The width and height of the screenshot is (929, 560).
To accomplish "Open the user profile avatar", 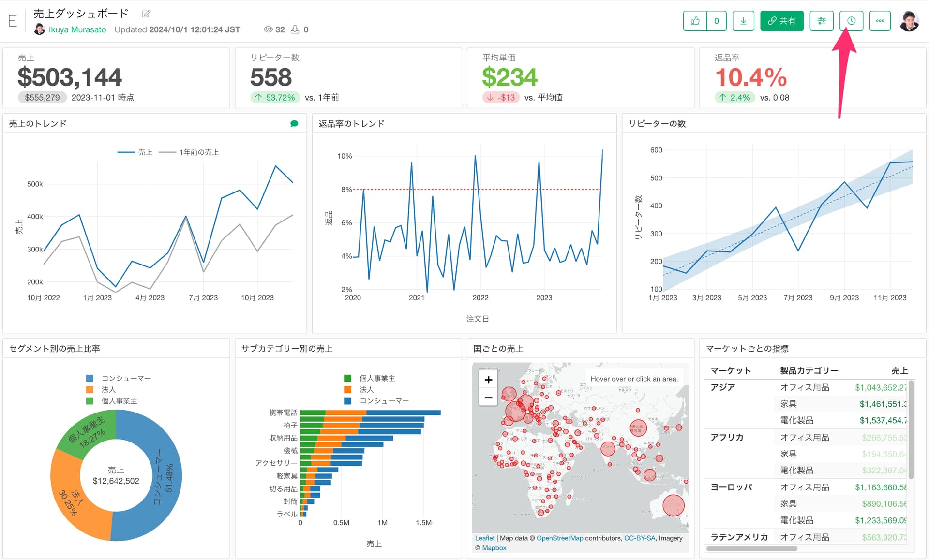I will tap(909, 21).
